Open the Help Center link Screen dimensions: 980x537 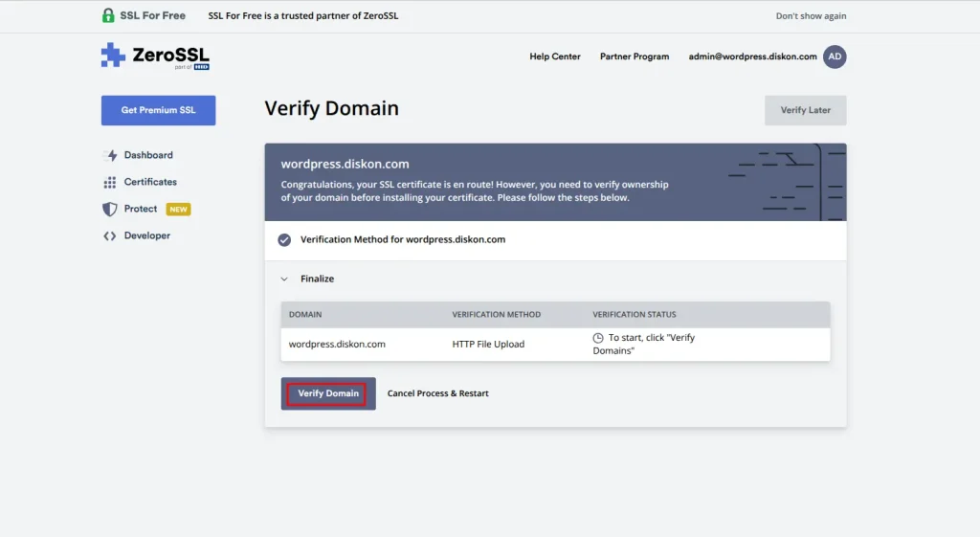pos(555,56)
